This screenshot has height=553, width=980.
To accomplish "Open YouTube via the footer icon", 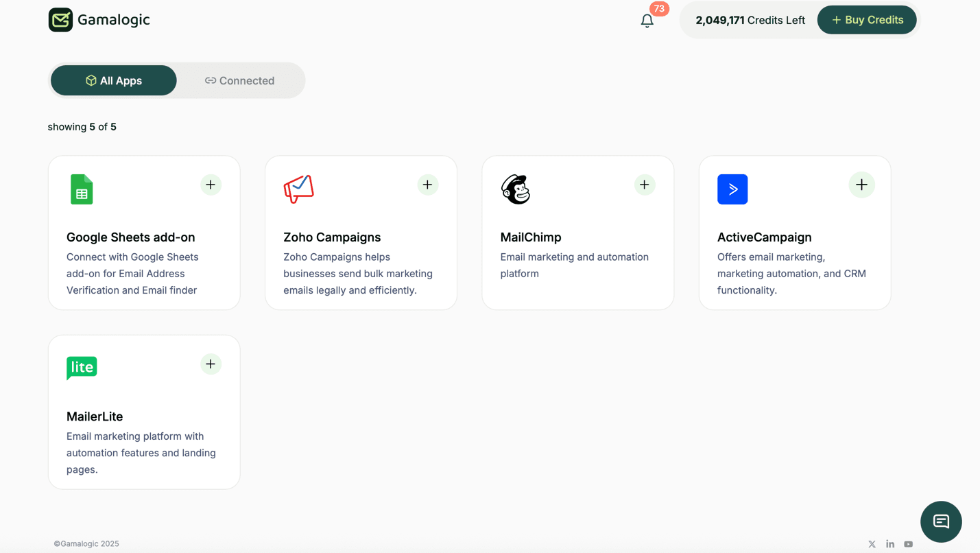I will click(907, 543).
